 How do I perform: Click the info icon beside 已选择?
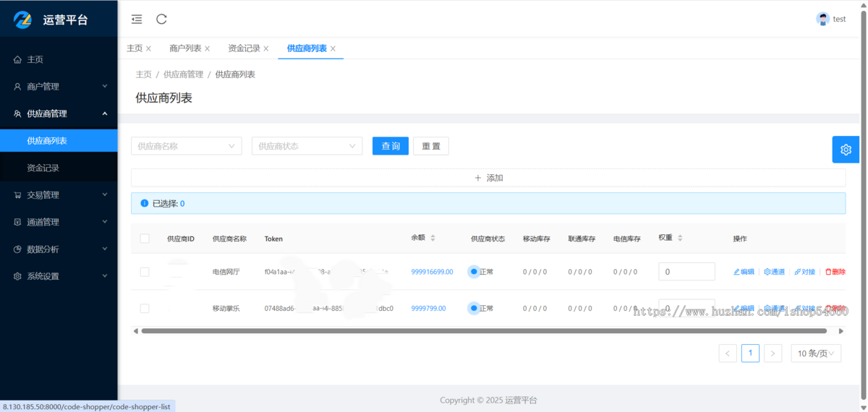point(144,203)
